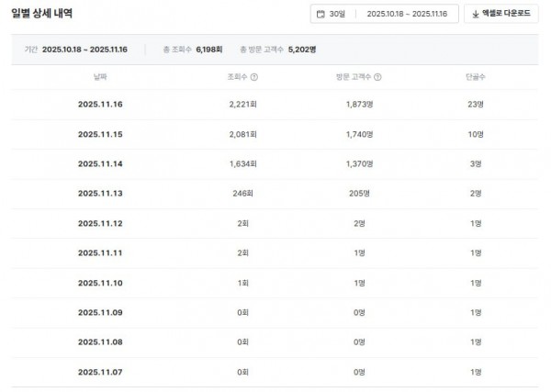Click total visitors value 5,202명
The width and height of the screenshot is (551, 392).
[x=302, y=49]
